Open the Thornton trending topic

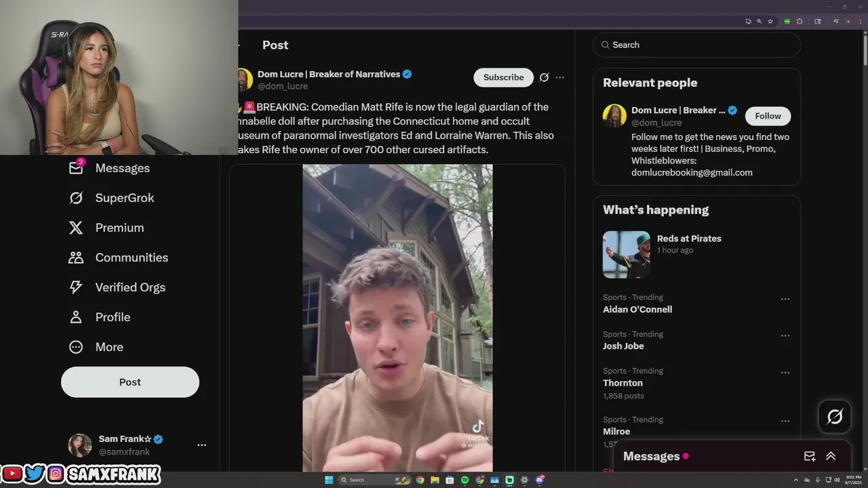coord(623,383)
